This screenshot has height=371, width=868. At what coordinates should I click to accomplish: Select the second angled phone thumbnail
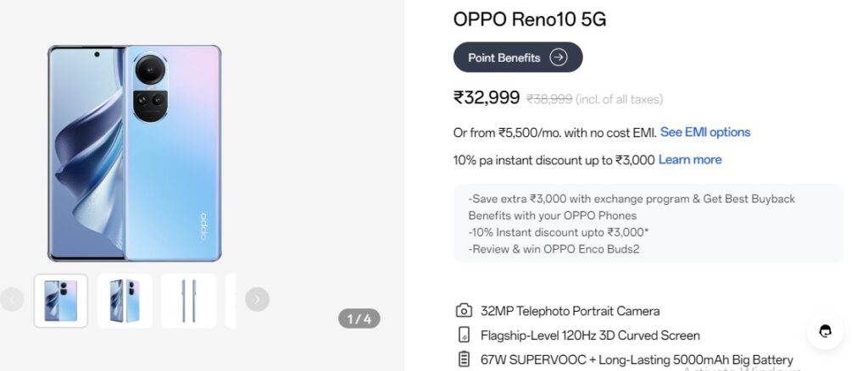tap(125, 301)
